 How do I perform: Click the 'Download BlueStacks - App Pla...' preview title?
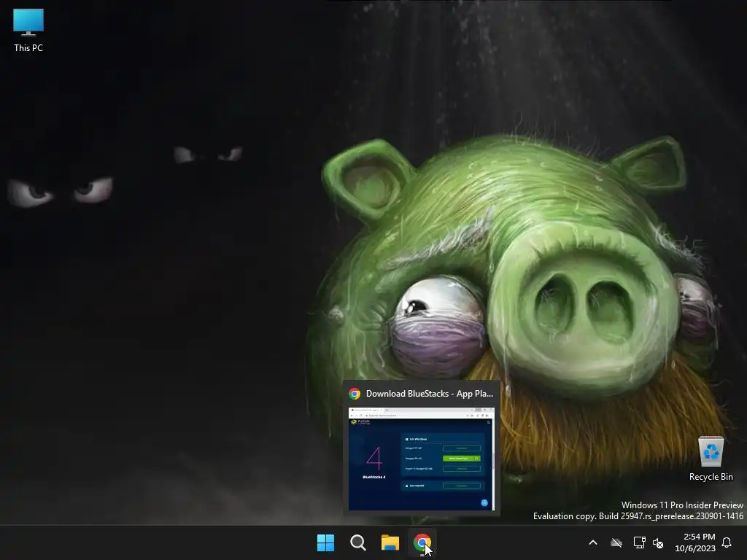pyautogui.click(x=429, y=394)
